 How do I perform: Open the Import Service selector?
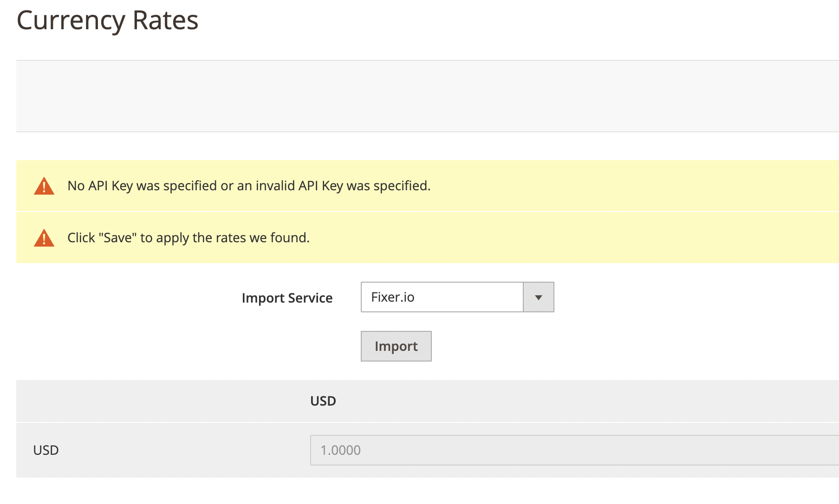(457, 297)
